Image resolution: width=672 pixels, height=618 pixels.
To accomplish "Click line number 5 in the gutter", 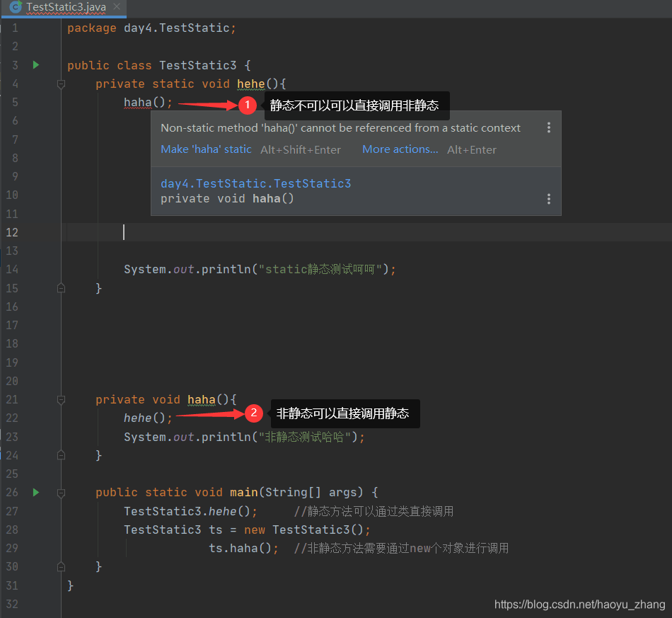I will 15,102.
